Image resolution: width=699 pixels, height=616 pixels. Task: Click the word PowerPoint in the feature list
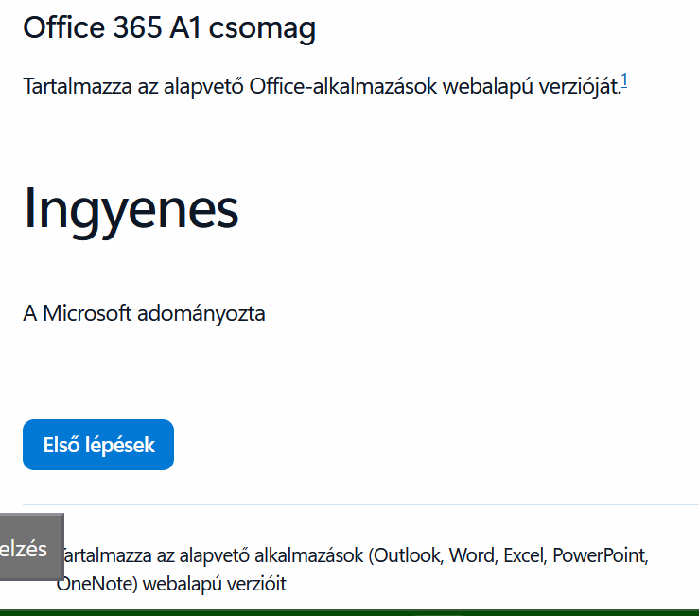click(x=599, y=554)
